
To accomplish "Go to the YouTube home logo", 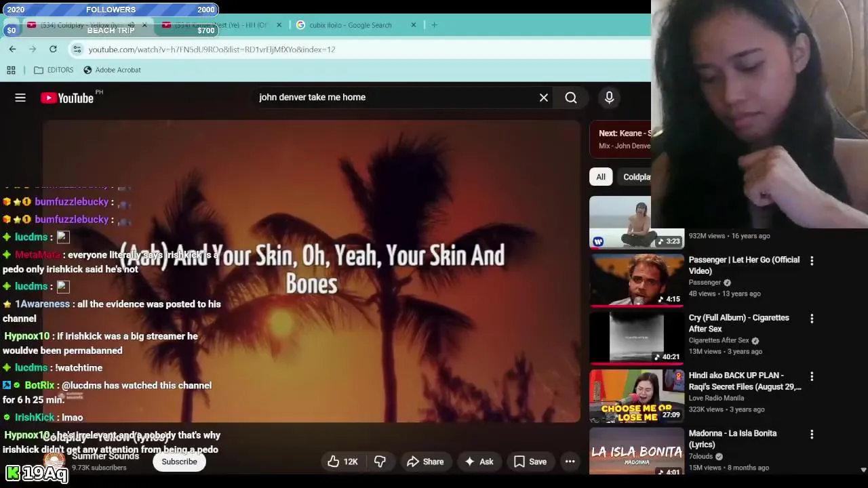I will 67,98.
